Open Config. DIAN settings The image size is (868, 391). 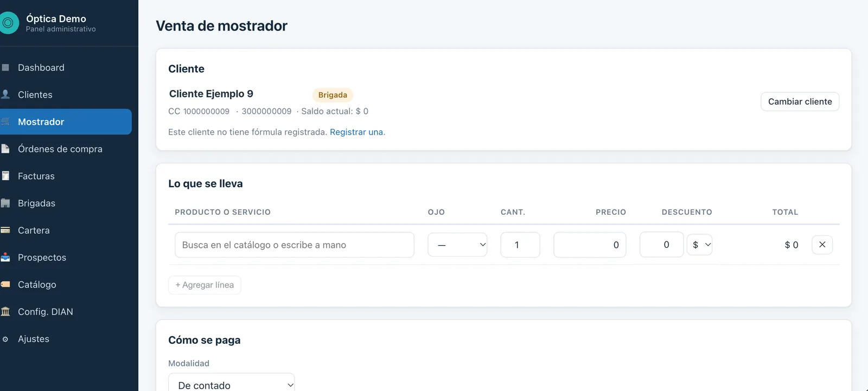66,312
